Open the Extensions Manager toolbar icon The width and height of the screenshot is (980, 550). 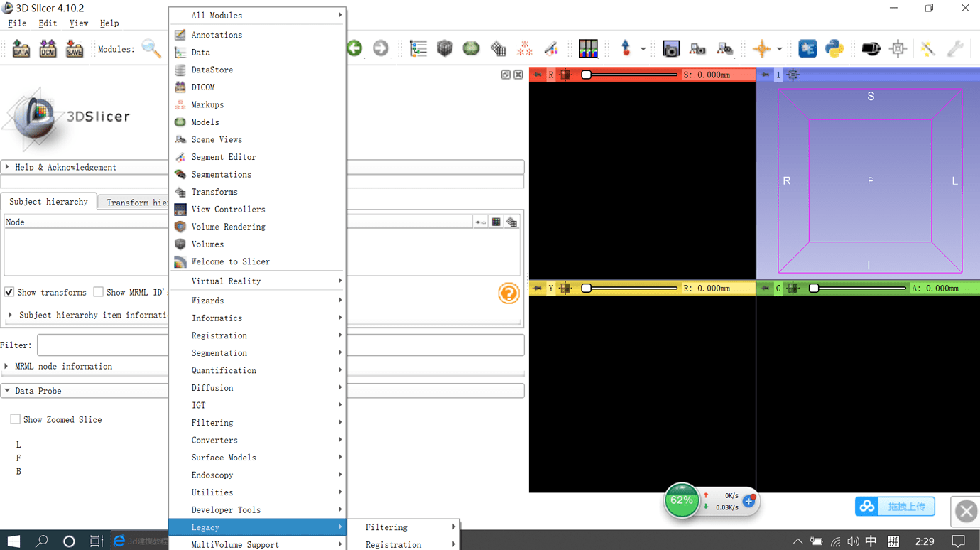(x=807, y=48)
